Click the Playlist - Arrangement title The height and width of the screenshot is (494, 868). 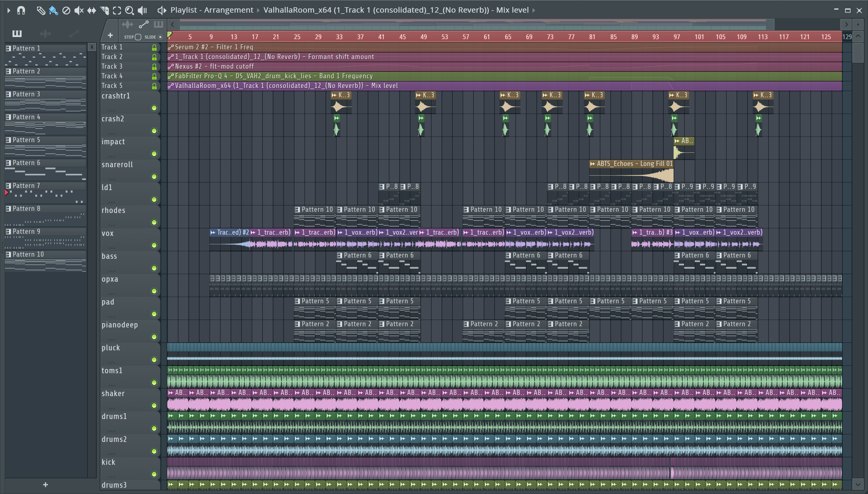pyautogui.click(x=212, y=10)
